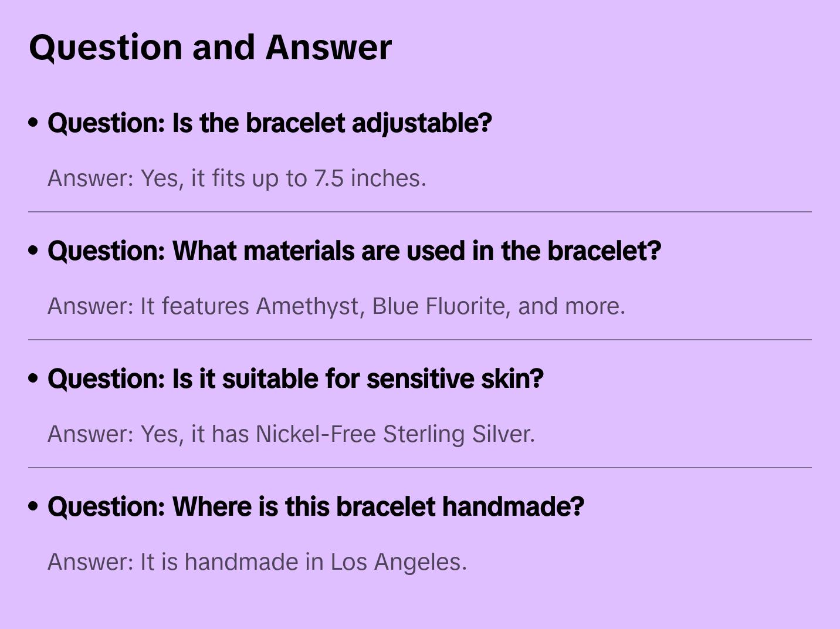Click divider line below the Sterling Silver answer
The image size is (840, 629).
tap(419, 468)
